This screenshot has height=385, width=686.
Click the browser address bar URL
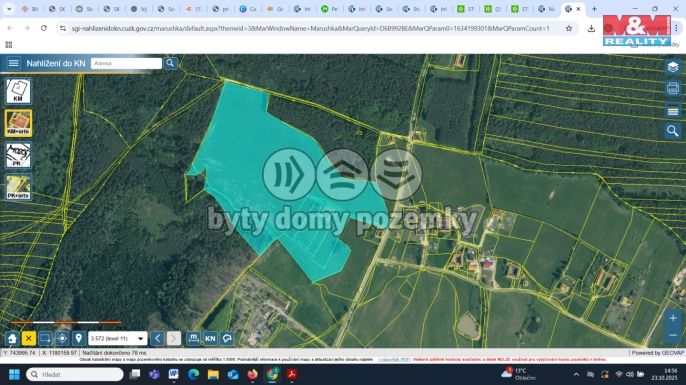tap(311, 28)
